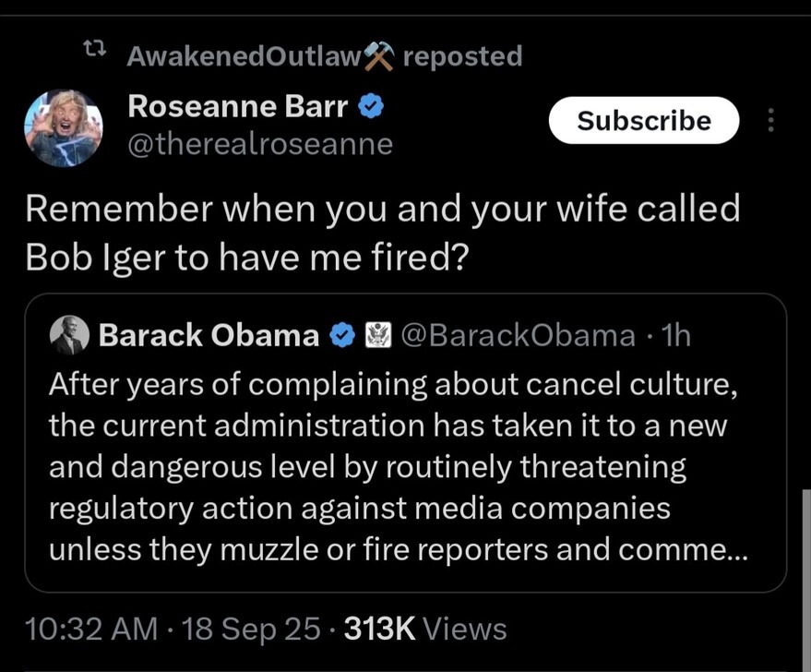Select the tweet text about Bob Iger
Image resolution: width=811 pixels, height=672 pixels.
(x=382, y=232)
